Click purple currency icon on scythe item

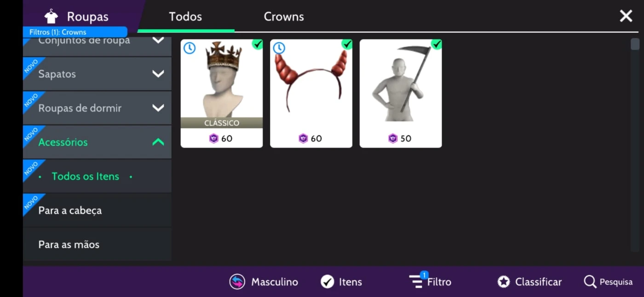(x=392, y=138)
